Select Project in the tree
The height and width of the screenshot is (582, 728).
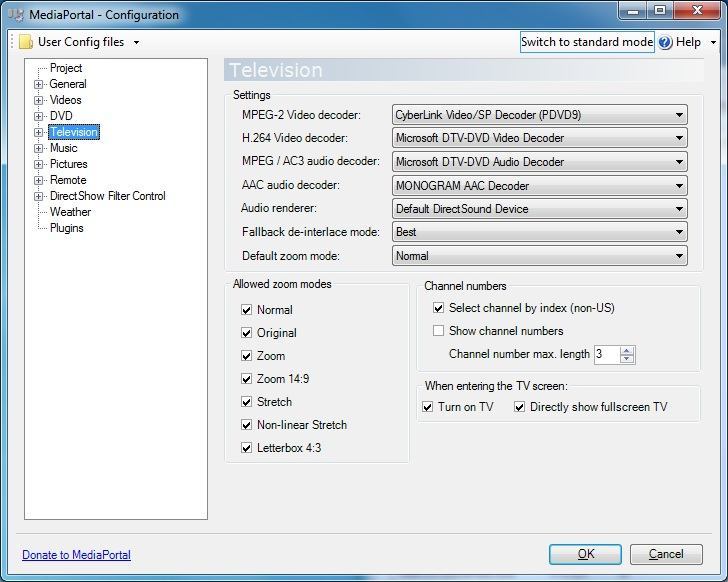(66, 68)
